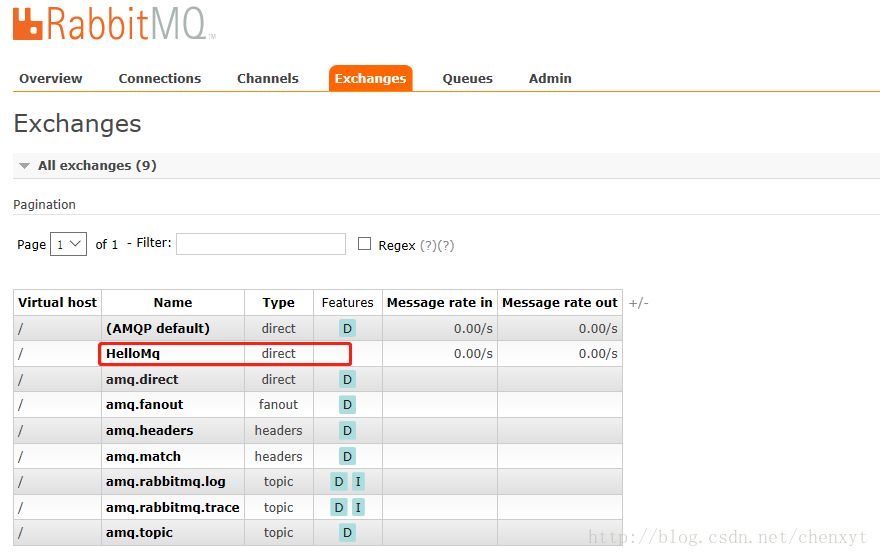Click the Pagination label
This screenshot has height=557, width=880.
(x=44, y=204)
